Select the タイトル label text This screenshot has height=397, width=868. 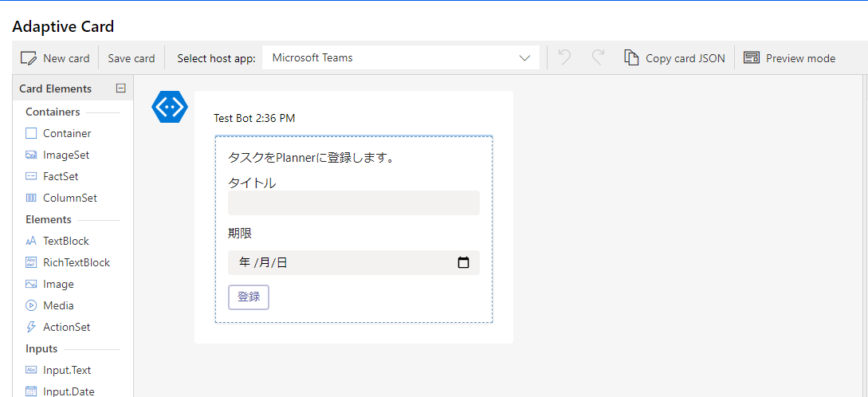[252, 183]
